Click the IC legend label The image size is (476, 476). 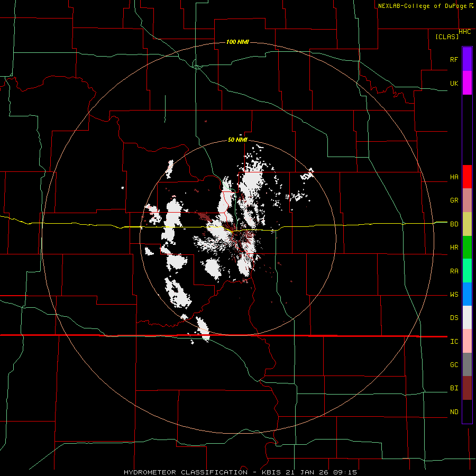coord(454,342)
